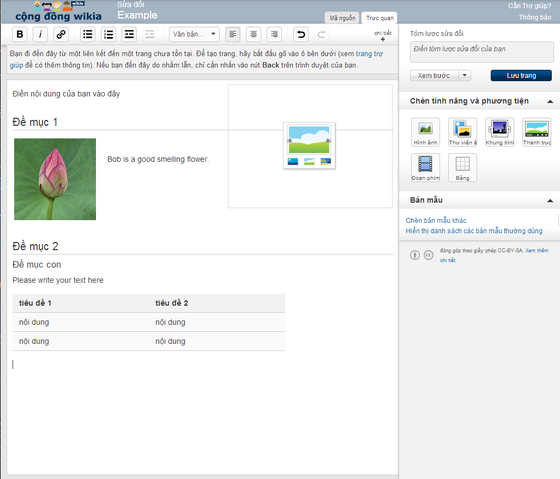Open the Chèn bản mẫu khác link
The width and height of the screenshot is (560, 479).
tap(436, 220)
